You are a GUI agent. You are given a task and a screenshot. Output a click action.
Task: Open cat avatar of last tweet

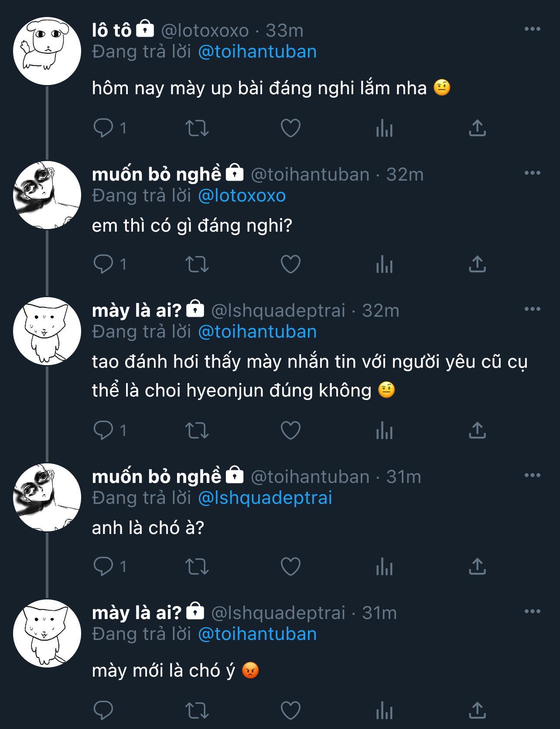click(47, 633)
